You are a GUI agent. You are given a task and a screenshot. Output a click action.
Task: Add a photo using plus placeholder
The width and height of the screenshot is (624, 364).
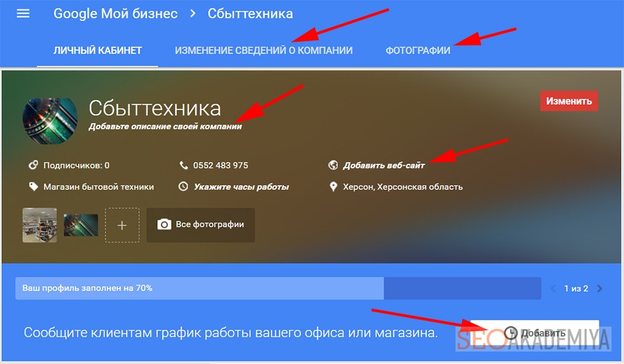pyautogui.click(x=122, y=225)
